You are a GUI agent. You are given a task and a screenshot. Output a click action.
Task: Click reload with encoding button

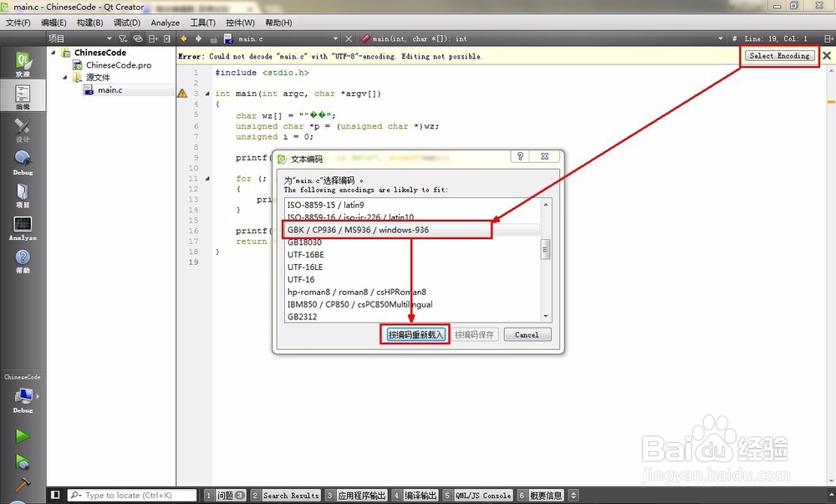(415, 334)
